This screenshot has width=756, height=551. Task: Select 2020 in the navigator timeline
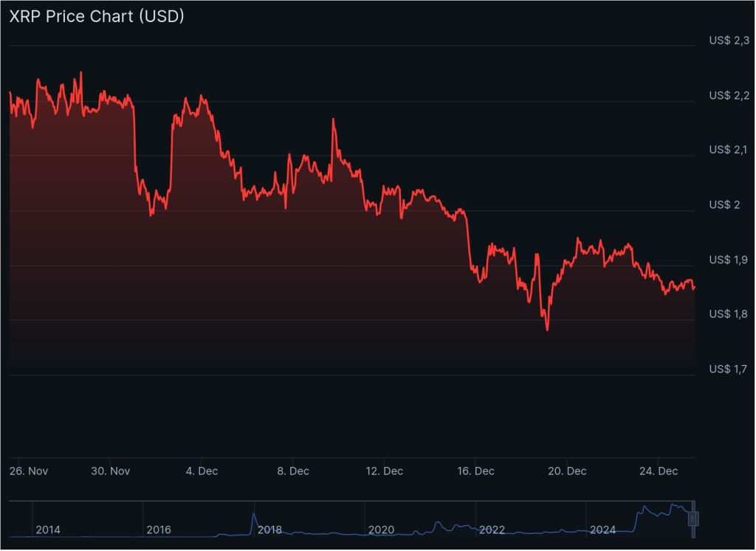click(x=381, y=530)
